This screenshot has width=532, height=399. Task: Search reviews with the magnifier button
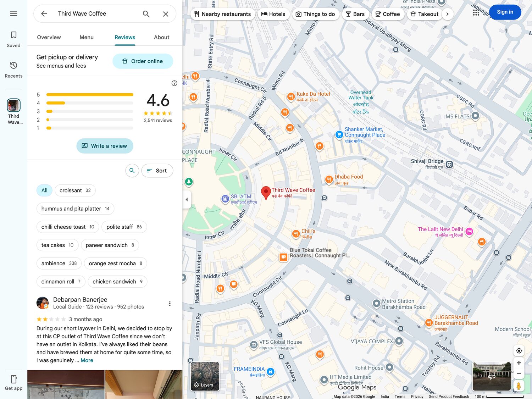click(x=132, y=171)
